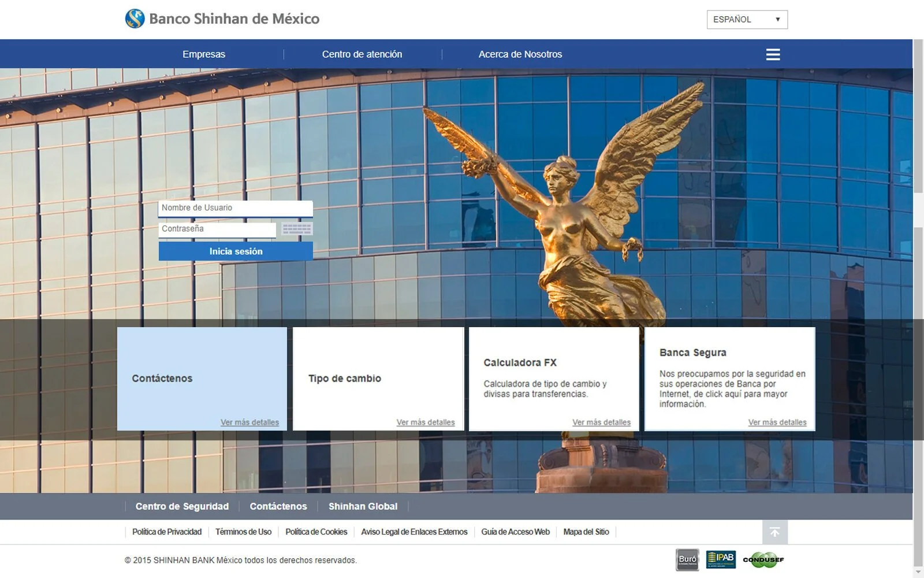Open the Empresas menu
924x578 pixels.
pos(204,54)
